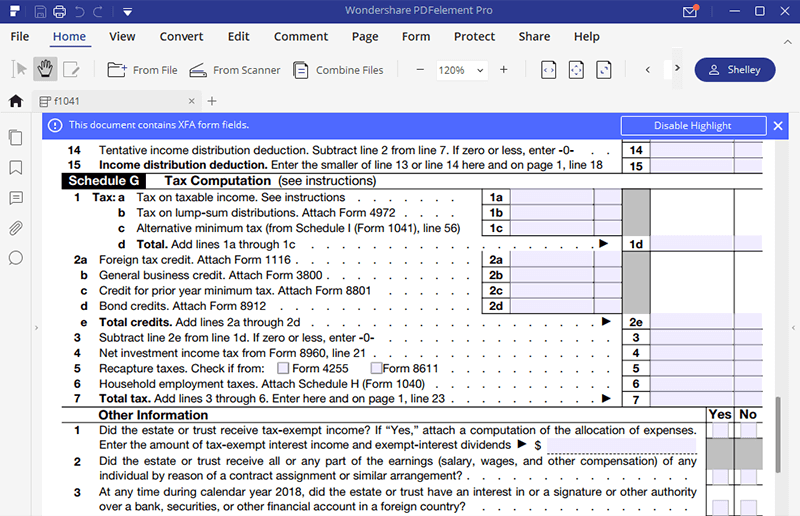Open the quick access customize dropdown
800x516 pixels.
pos(128,12)
